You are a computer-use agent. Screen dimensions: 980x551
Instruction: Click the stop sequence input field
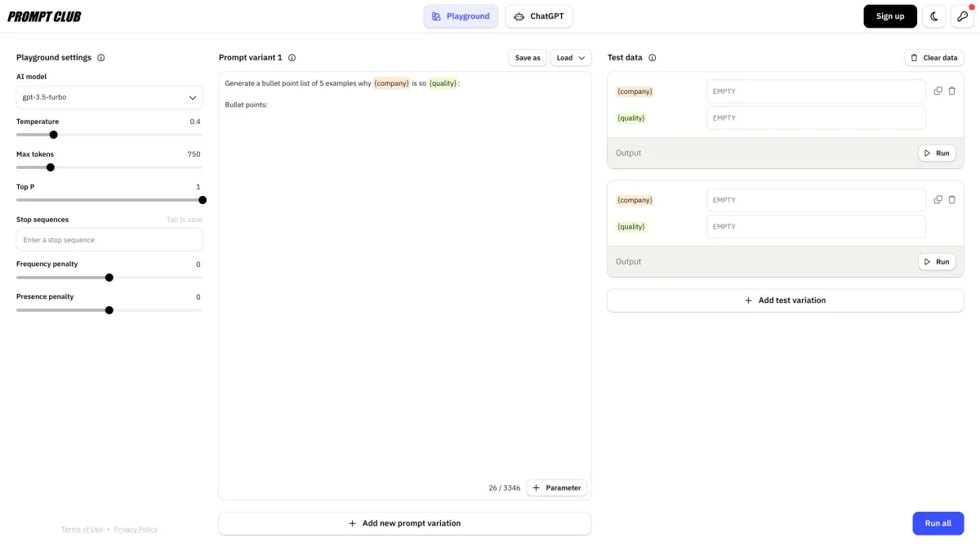(109, 240)
